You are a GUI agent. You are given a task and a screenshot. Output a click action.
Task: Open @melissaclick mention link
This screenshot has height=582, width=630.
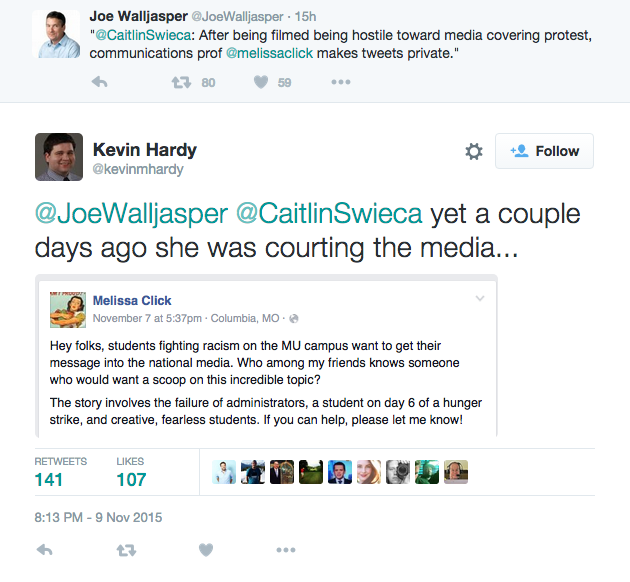pyautogui.click(x=269, y=53)
